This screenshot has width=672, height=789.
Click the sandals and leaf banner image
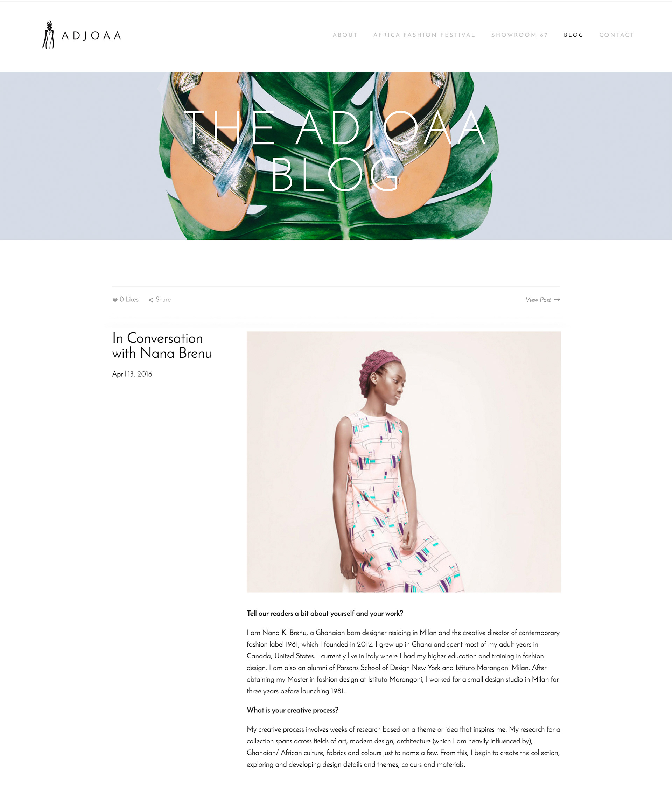point(336,156)
